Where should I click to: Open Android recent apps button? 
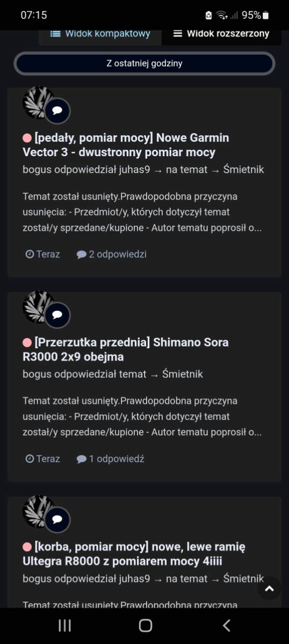pos(64,625)
